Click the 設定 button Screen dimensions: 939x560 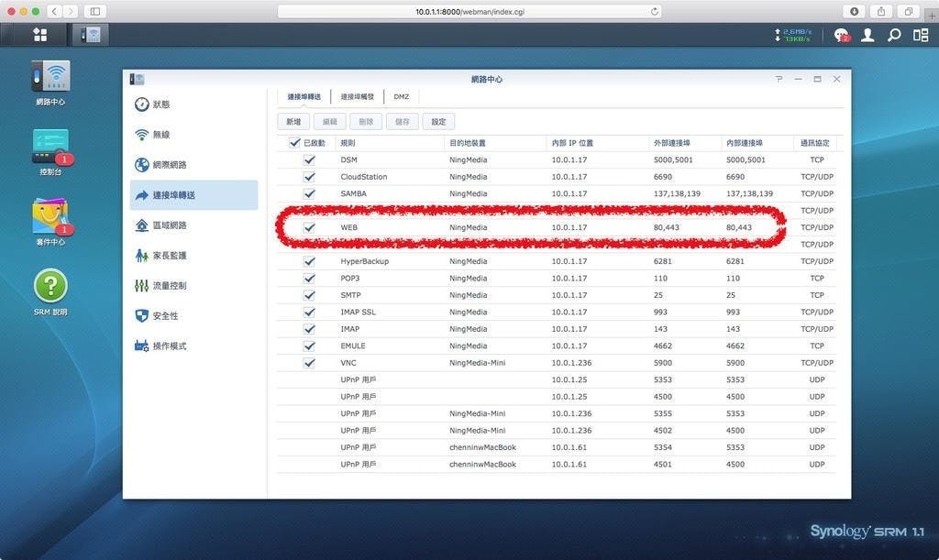tap(438, 121)
